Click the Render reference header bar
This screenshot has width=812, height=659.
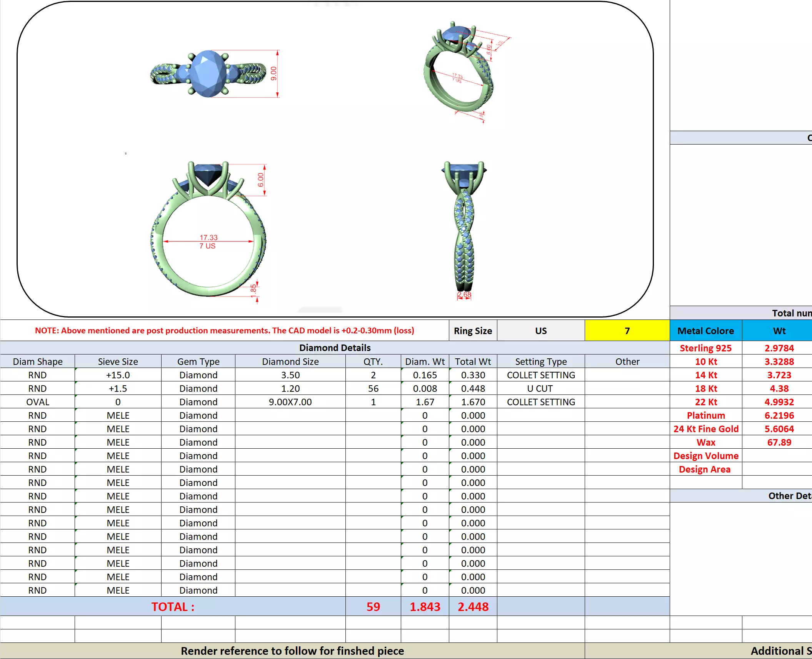pyautogui.click(x=292, y=651)
